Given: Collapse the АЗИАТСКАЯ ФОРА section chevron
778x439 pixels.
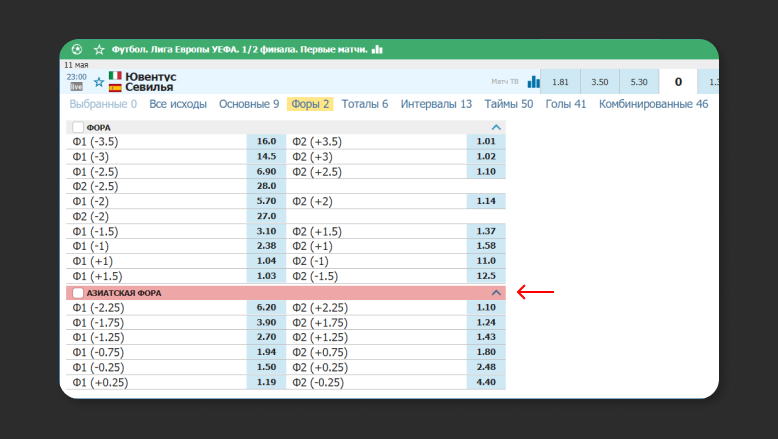Looking at the screenshot, I should 496,293.
